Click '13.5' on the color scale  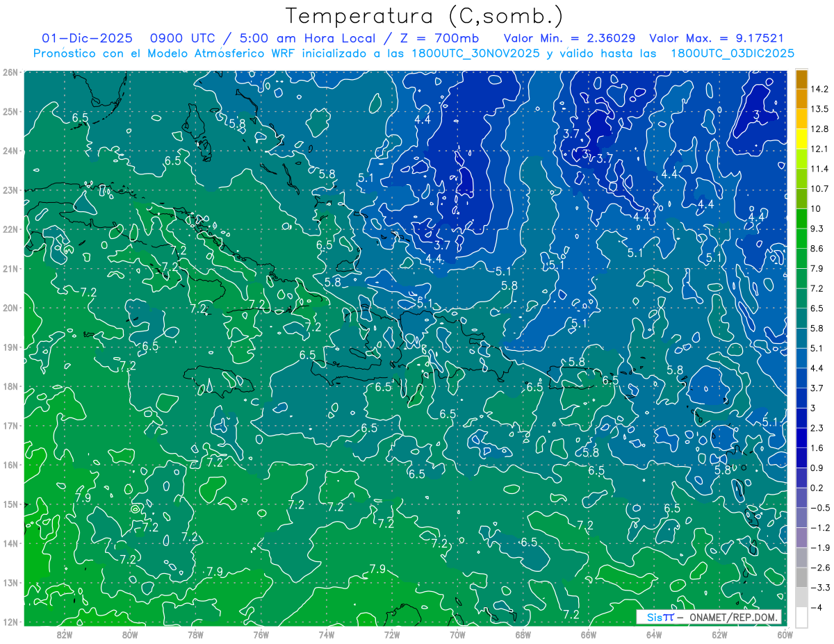click(820, 109)
